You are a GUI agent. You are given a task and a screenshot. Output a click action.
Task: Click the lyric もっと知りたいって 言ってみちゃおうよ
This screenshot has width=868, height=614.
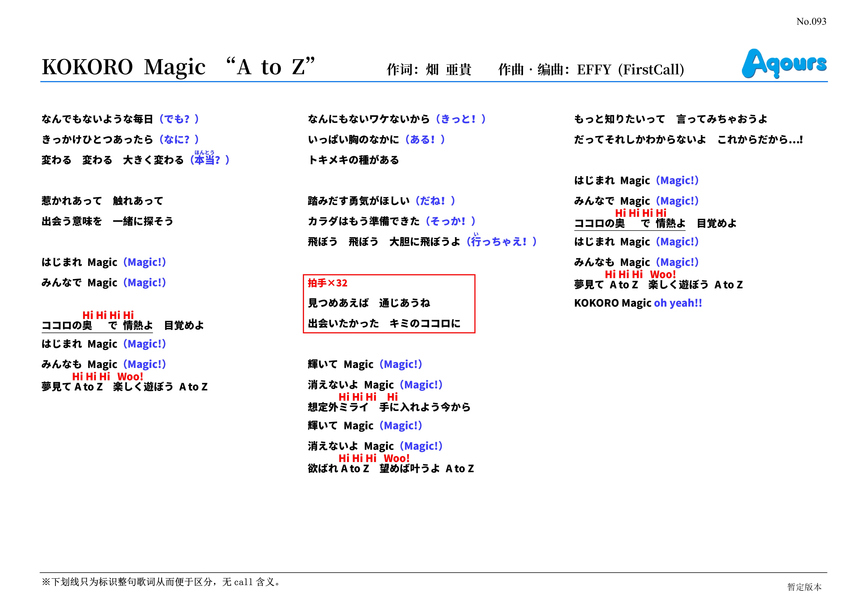click(671, 119)
